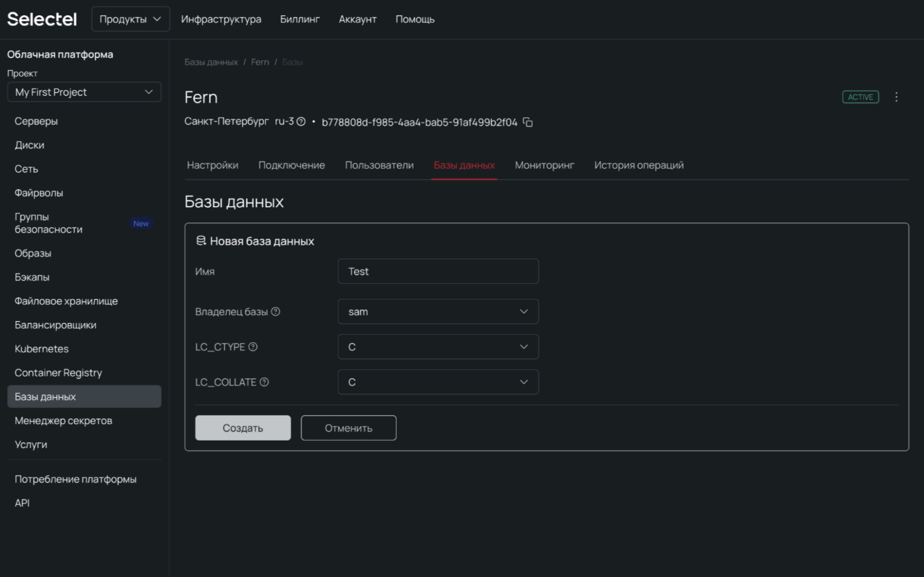Click the Selectel logo

[x=42, y=19]
